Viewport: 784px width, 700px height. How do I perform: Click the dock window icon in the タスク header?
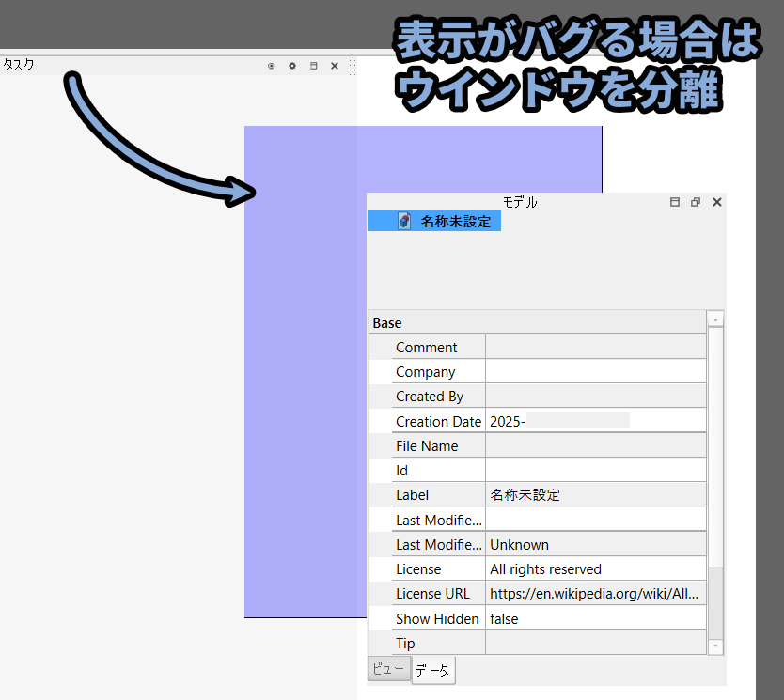click(x=313, y=66)
